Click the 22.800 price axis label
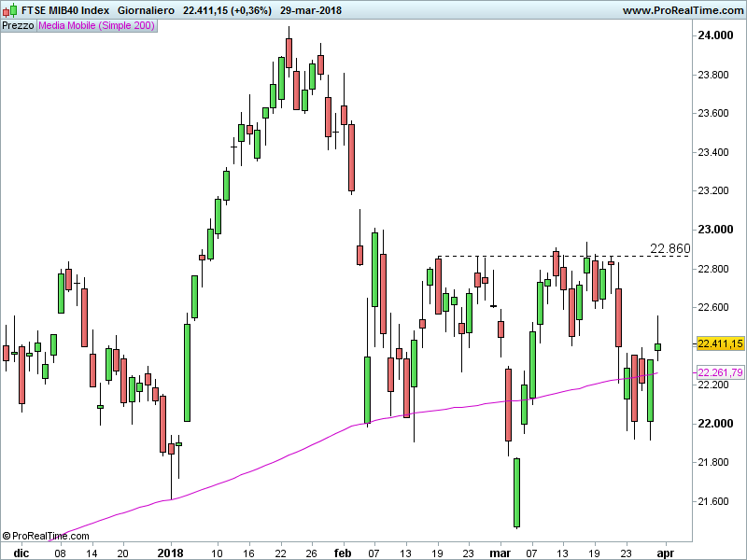 (713, 269)
